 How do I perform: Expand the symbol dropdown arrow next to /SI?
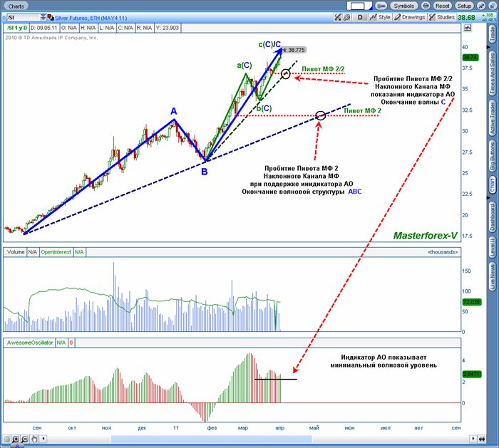43,17
